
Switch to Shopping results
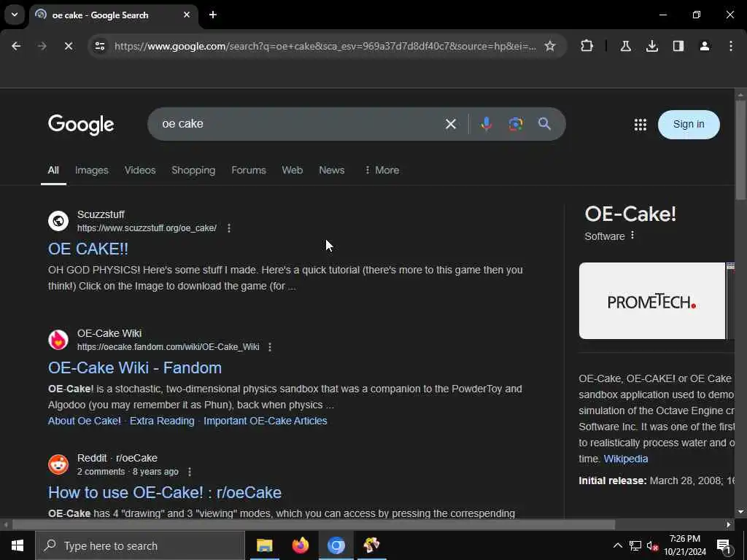pyautogui.click(x=193, y=170)
